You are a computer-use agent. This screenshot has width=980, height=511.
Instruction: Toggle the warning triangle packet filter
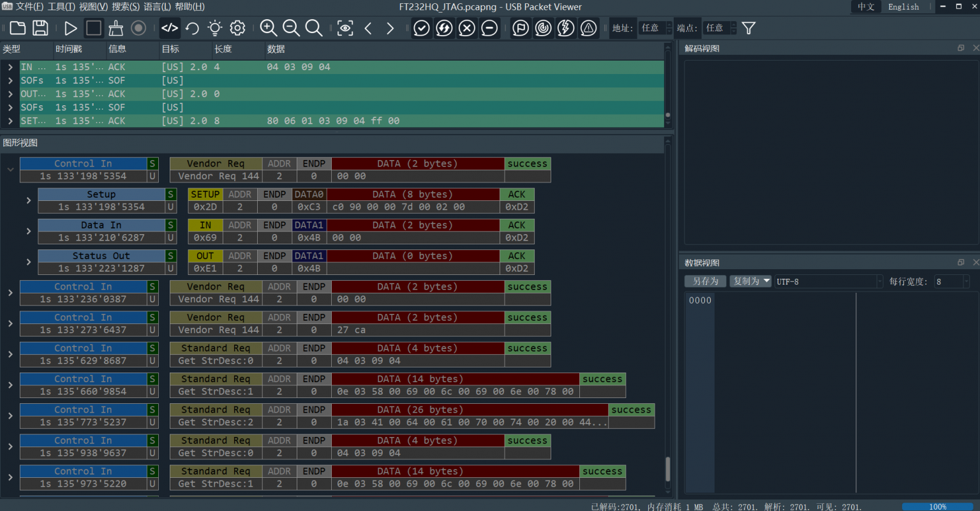(x=588, y=28)
